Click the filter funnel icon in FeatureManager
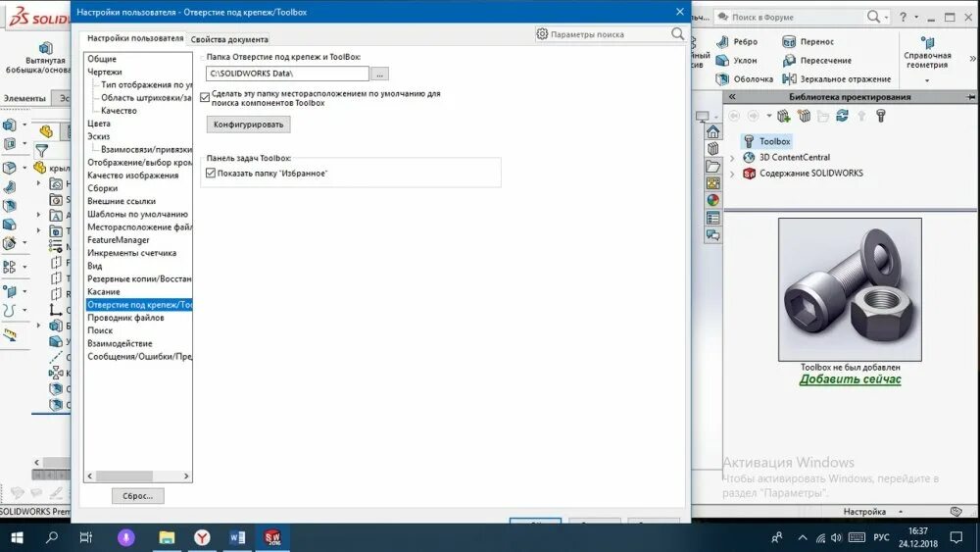The width and height of the screenshot is (980, 552). click(42, 151)
